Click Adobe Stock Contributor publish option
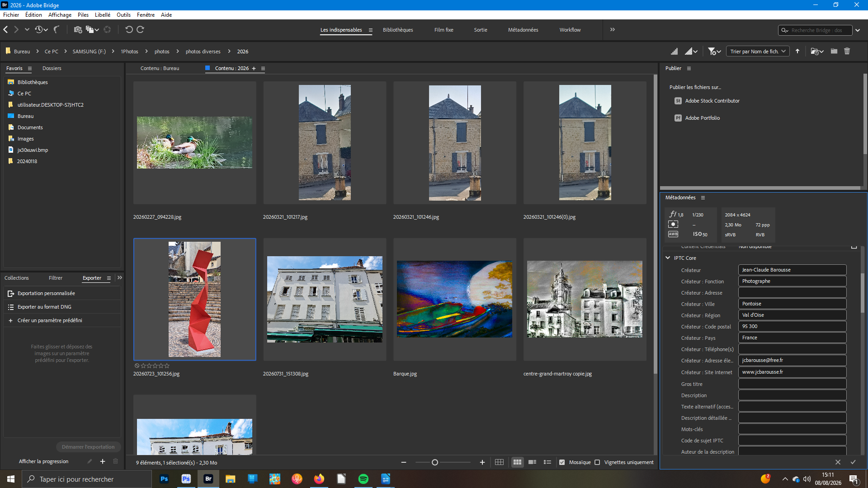 point(707,101)
